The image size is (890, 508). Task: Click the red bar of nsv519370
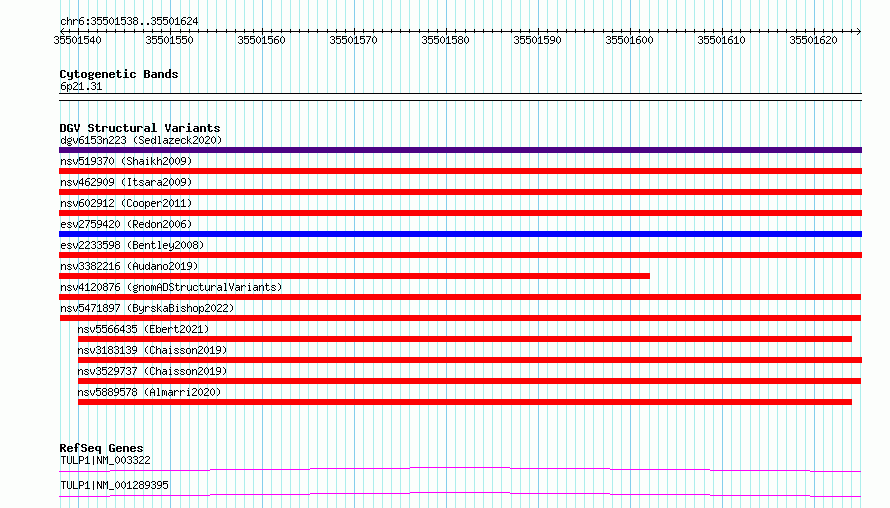coord(460,171)
